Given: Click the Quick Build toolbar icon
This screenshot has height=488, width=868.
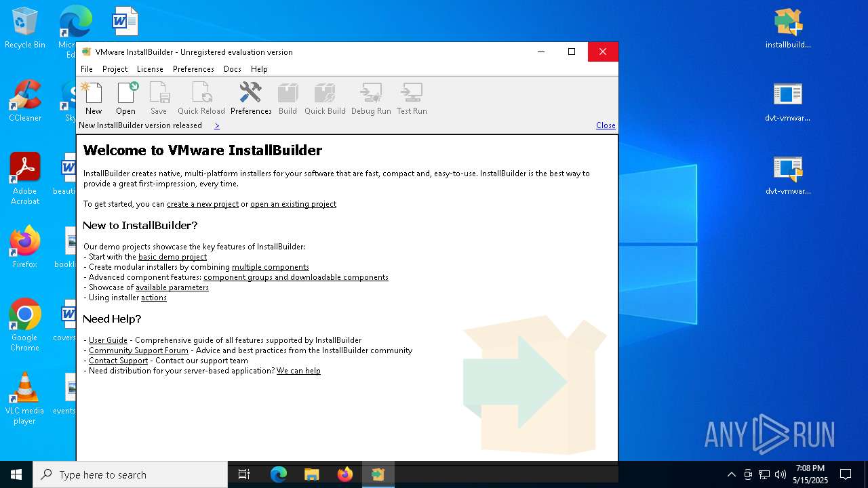Looking at the screenshot, I should pyautogui.click(x=325, y=99).
